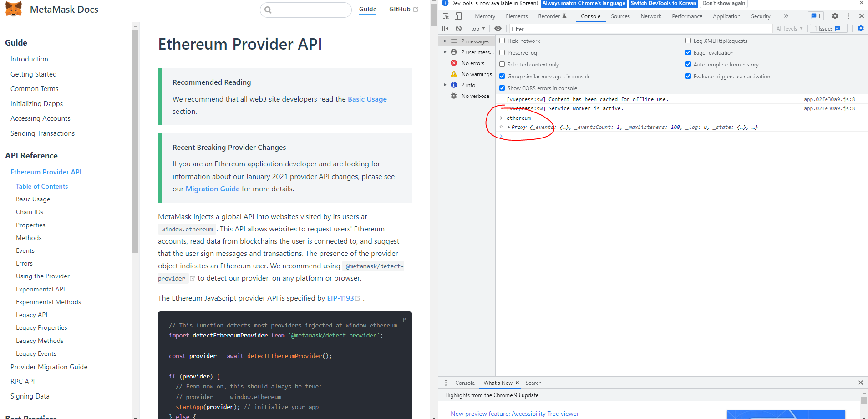Click the search magnifier icon in docs header
The image size is (868, 419).
268,10
